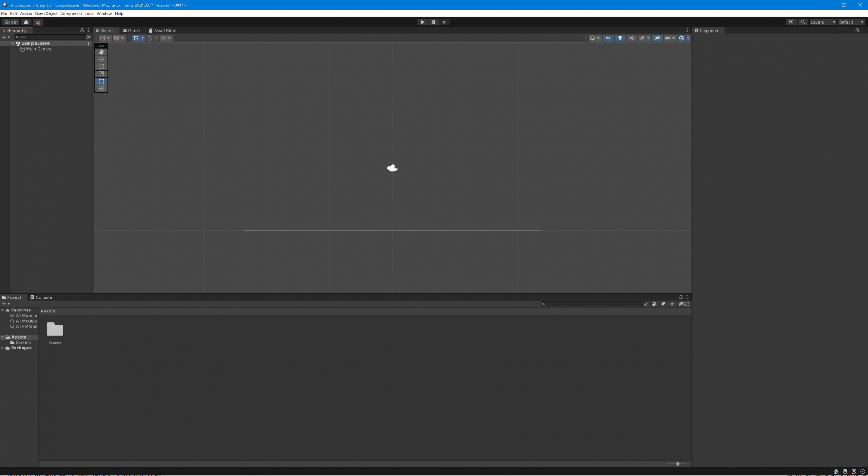Toggle 2D view mode in Scene
Image resolution: width=868 pixels, height=476 pixels.
point(608,38)
